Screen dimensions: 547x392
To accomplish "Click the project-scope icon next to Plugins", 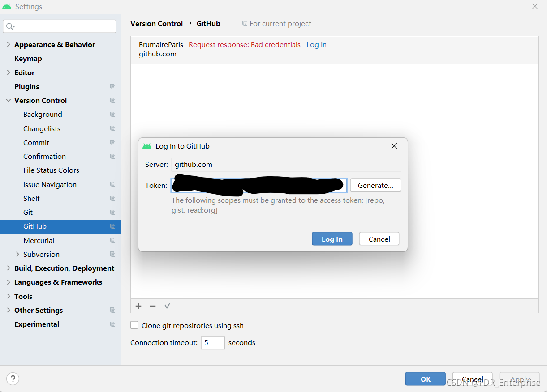I will point(112,86).
